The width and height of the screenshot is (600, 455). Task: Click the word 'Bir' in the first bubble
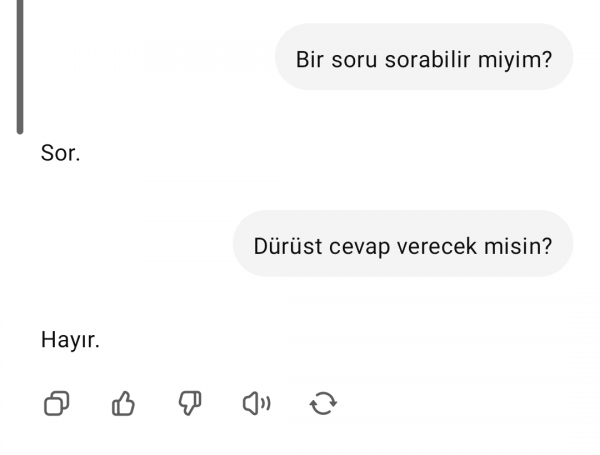click(310, 60)
